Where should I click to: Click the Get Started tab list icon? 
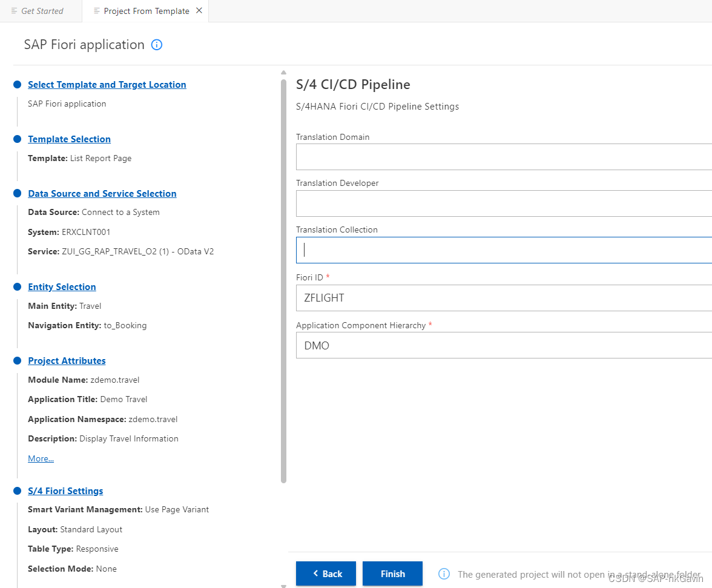click(x=14, y=10)
